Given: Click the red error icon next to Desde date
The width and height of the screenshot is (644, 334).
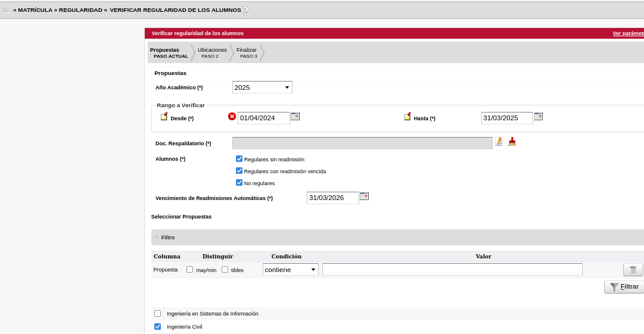Looking at the screenshot, I should pos(232,117).
